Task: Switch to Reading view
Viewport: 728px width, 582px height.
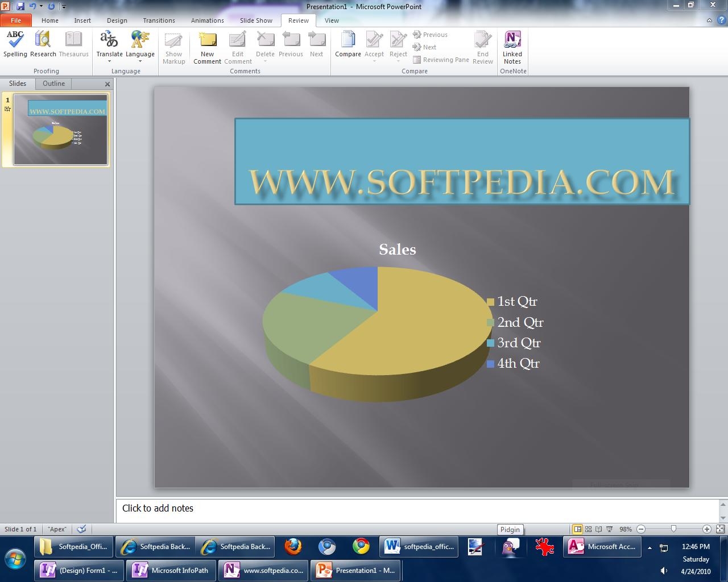Action: point(599,529)
